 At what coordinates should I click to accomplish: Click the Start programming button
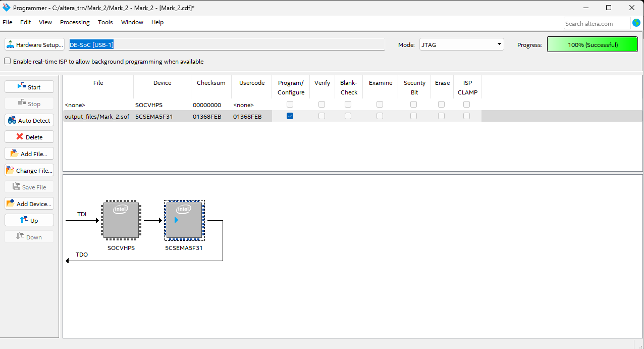coord(29,87)
